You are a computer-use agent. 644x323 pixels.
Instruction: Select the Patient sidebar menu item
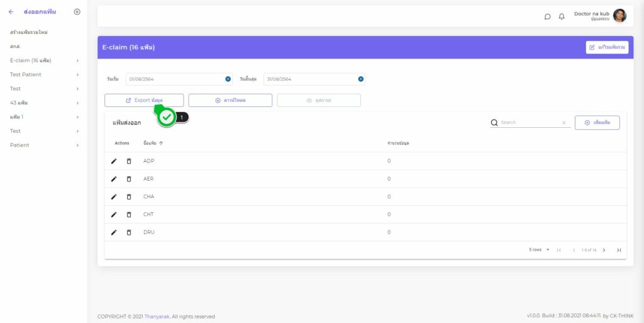(19, 145)
